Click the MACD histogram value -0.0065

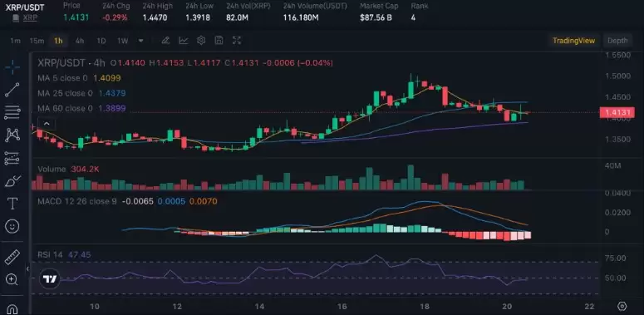coord(138,202)
